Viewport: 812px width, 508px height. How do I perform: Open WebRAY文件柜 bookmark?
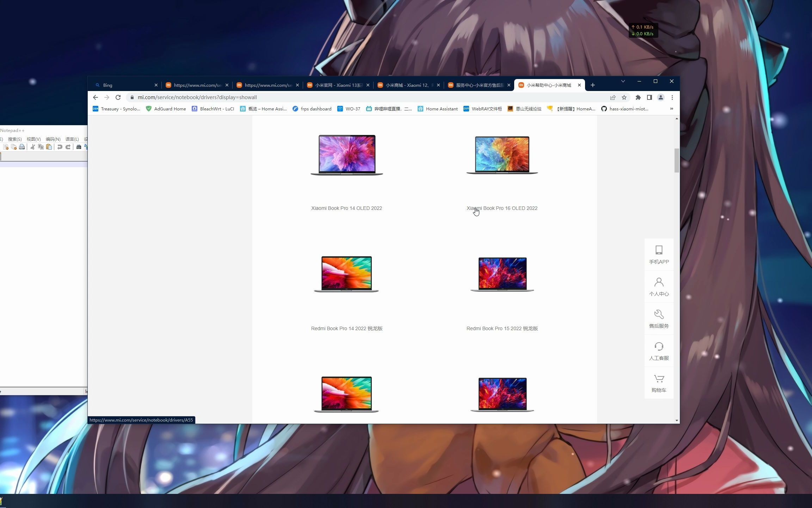coord(482,109)
